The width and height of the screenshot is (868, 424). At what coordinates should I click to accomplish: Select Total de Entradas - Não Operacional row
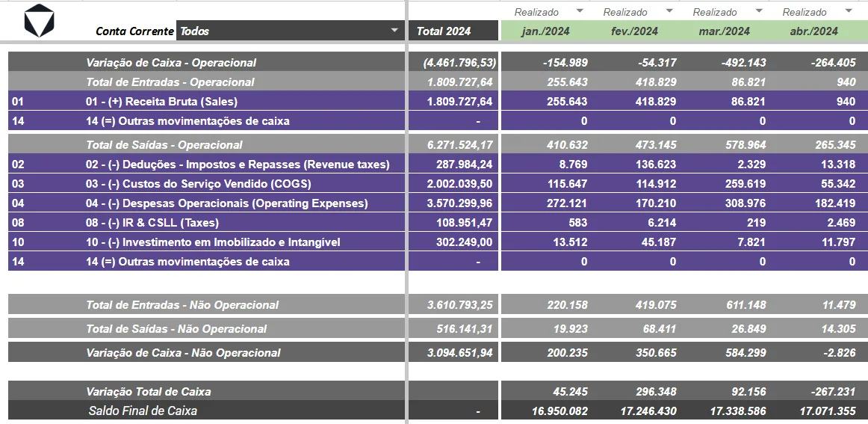(206, 305)
